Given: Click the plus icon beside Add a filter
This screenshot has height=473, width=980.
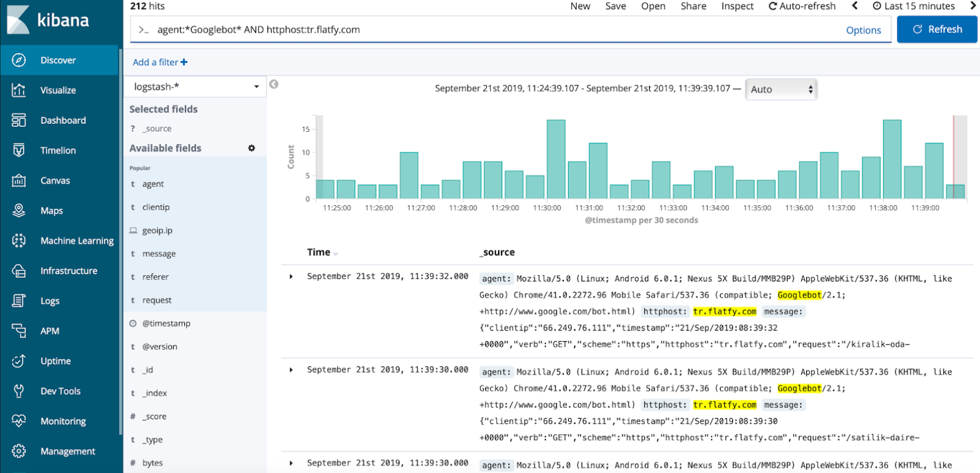Looking at the screenshot, I should tap(184, 62).
